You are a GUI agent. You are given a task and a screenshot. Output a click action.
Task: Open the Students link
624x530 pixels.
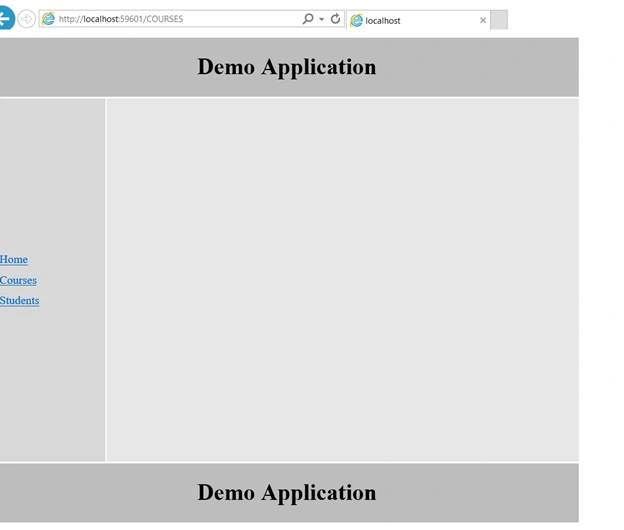tap(20, 300)
